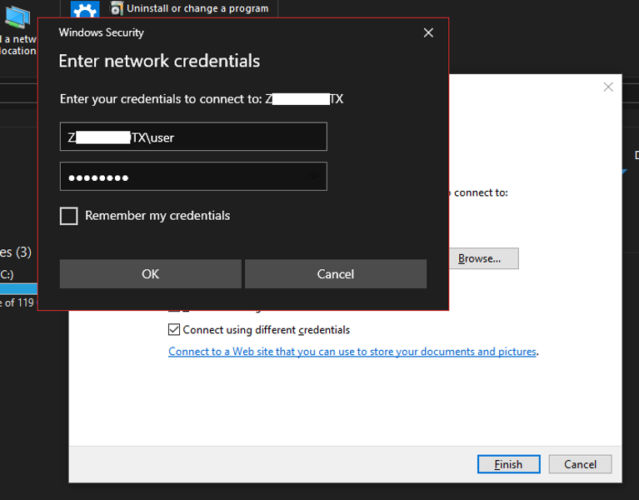Viewport: 639px width, 500px height.
Task: Uncheck Connect using different credentials
Action: click(174, 330)
